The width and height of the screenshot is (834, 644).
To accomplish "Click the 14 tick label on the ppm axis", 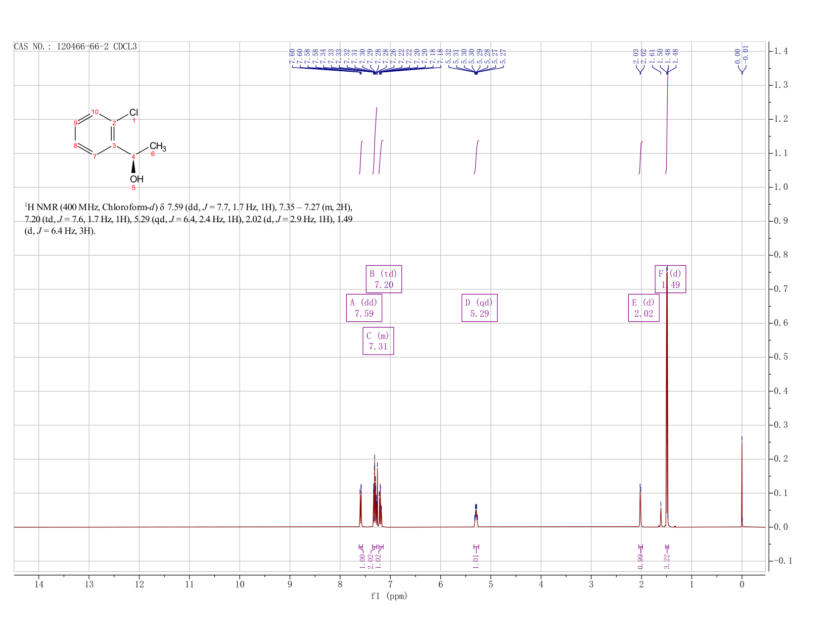I will [38, 584].
